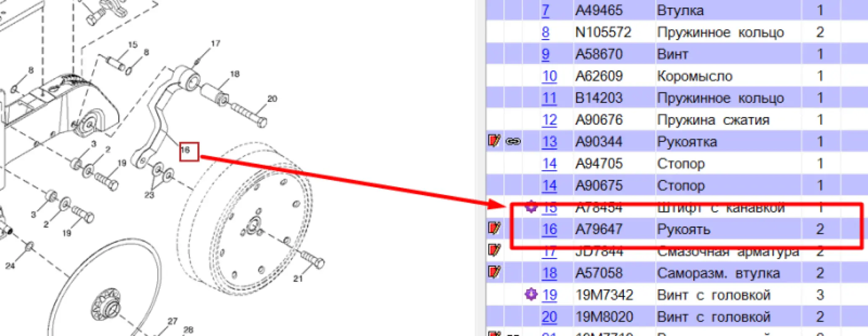Screen dimensions: 868x336
Task: Open item link 20 for part 19M8020
Action: pyautogui.click(x=549, y=317)
